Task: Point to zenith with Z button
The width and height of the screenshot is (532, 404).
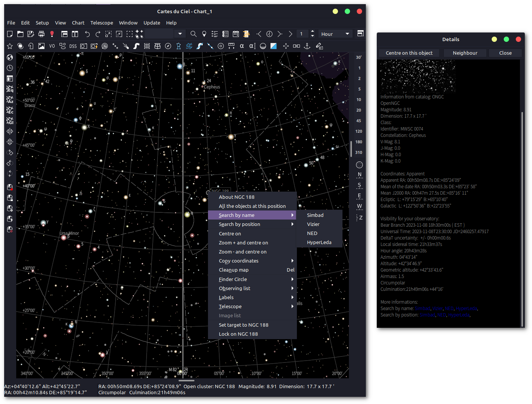Action: click(359, 218)
